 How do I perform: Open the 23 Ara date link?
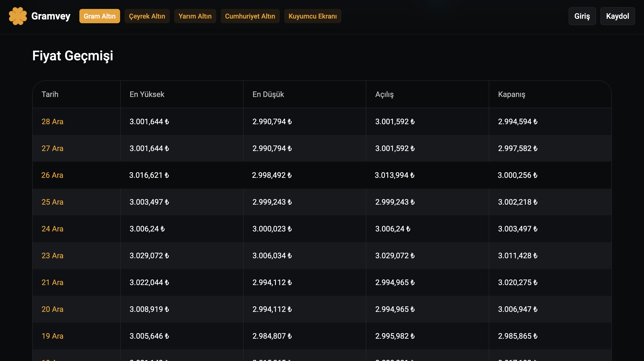pos(52,256)
